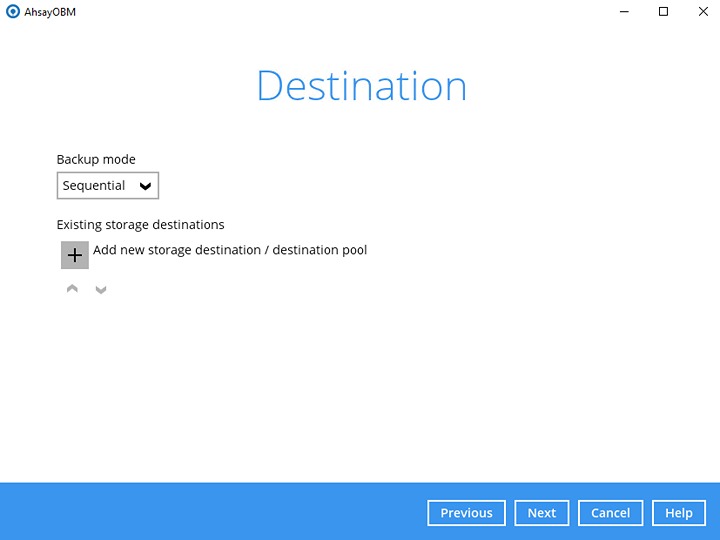Image resolution: width=720 pixels, height=540 pixels.
Task: Proceed with the Next button
Action: click(x=541, y=513)
